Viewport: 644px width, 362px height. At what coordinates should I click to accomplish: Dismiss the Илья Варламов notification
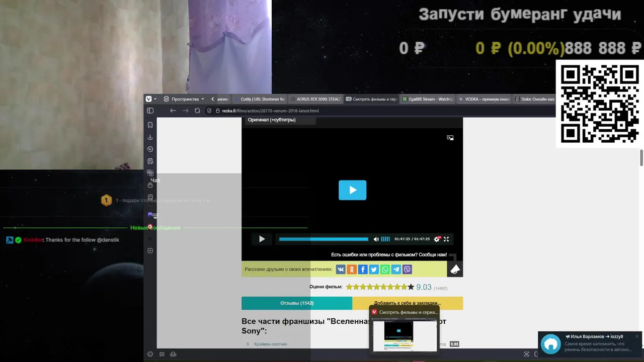[636, 336]
